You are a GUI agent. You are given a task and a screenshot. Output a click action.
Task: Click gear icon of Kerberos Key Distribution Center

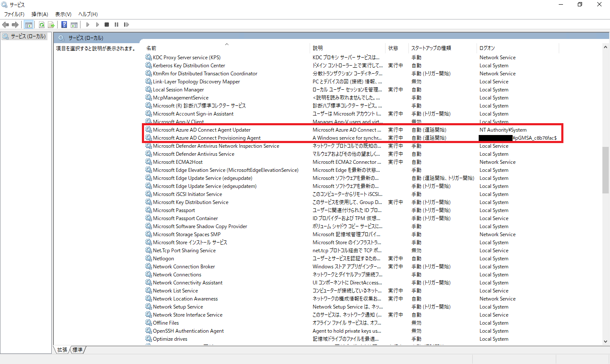[x=148, y=65]
